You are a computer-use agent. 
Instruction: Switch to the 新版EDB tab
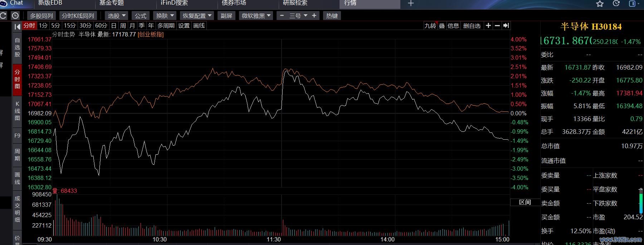[50, 3]
